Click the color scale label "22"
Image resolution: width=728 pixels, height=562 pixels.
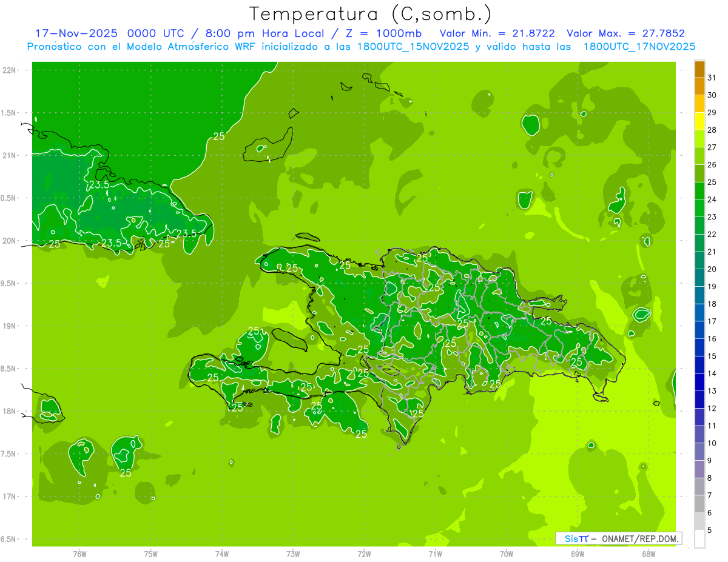pos(712,234)
